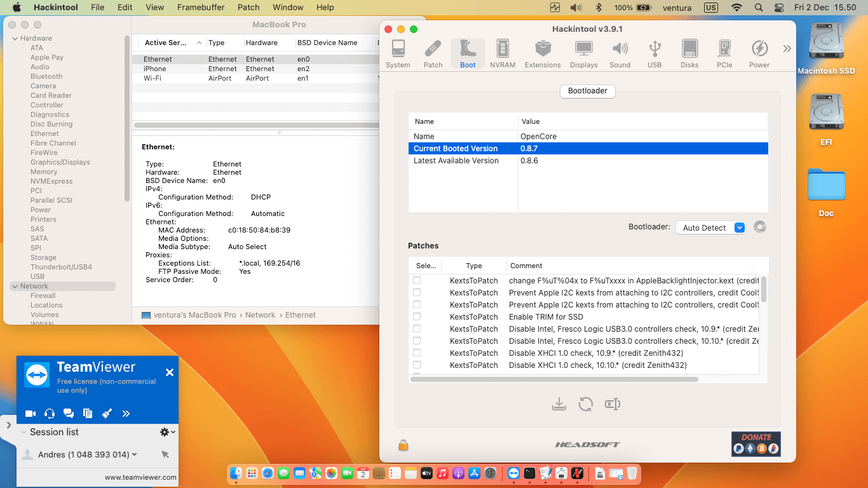The image size is (868, 488).
Task: Open the Extensions section in Hackintool
Action: point(543,54)
